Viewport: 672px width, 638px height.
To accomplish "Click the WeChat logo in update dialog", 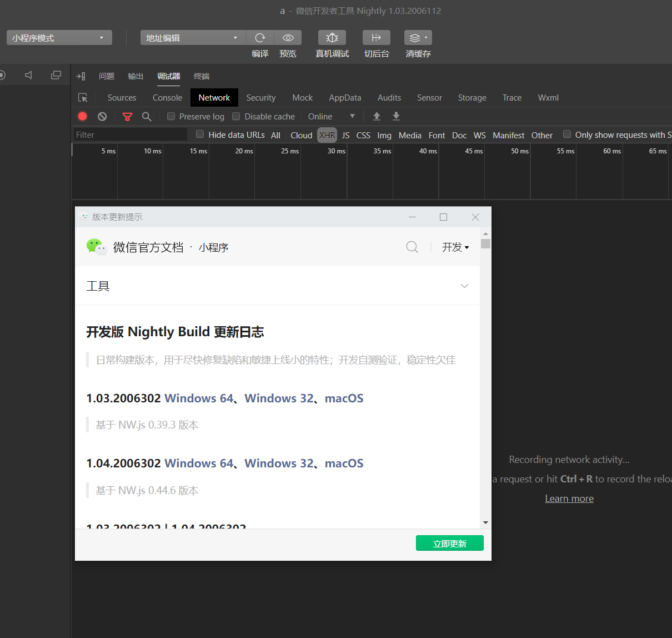I will click(x=97, y=247).
